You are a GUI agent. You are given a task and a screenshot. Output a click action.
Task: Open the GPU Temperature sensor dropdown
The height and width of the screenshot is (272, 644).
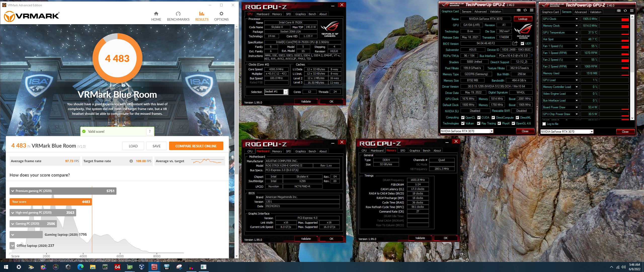click(x=577, y=32)
